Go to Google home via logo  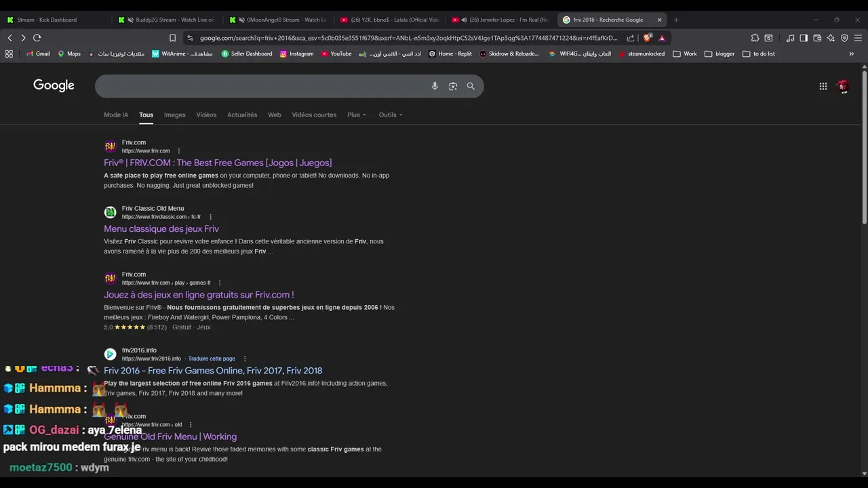click(x=54, y=85)
